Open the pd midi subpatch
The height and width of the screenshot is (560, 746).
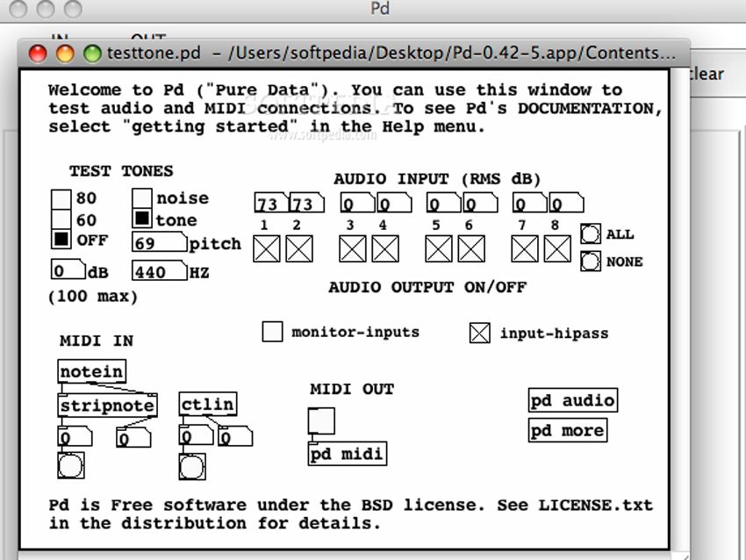(x=348, y=454)
